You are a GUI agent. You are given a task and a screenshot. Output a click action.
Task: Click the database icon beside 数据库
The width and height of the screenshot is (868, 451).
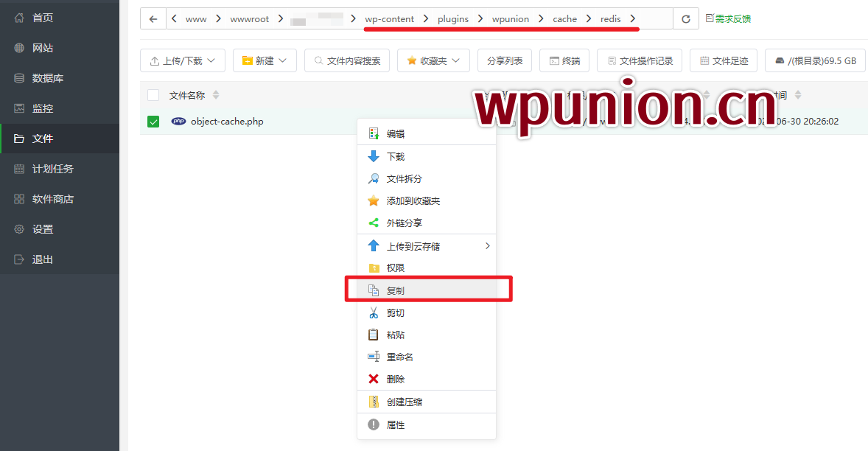[x=19, y=78]
